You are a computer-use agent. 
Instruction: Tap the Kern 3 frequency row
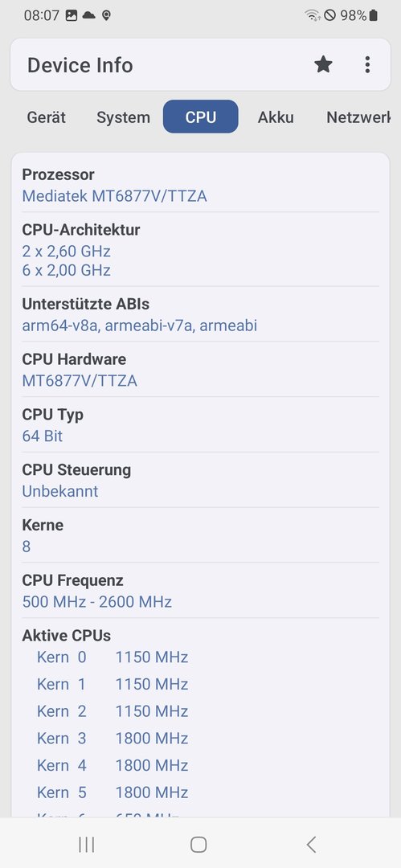113,738
